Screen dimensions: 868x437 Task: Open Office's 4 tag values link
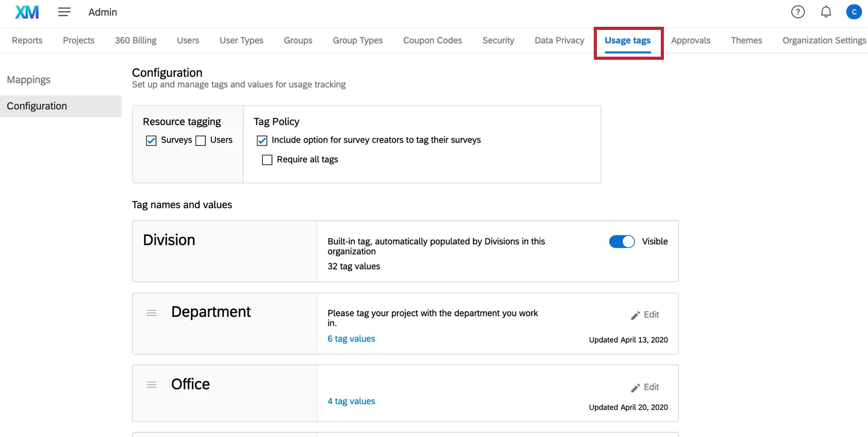[351, 401]
